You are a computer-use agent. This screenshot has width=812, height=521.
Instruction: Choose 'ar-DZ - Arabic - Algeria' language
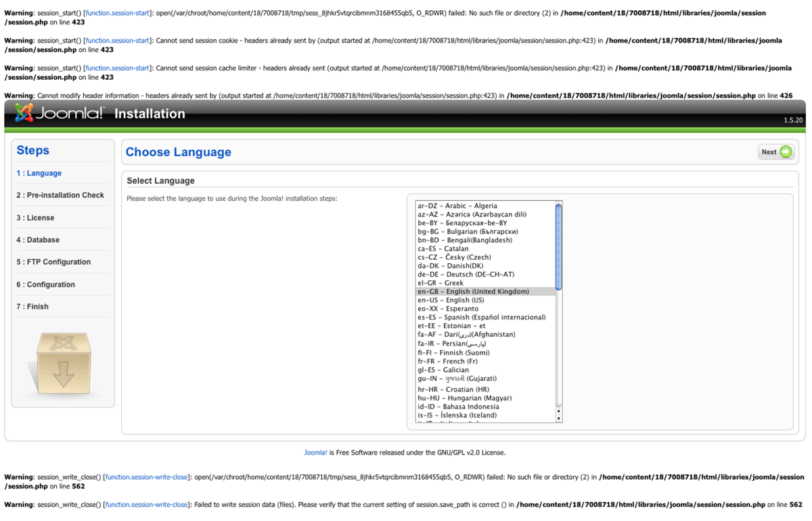[485, 206]
